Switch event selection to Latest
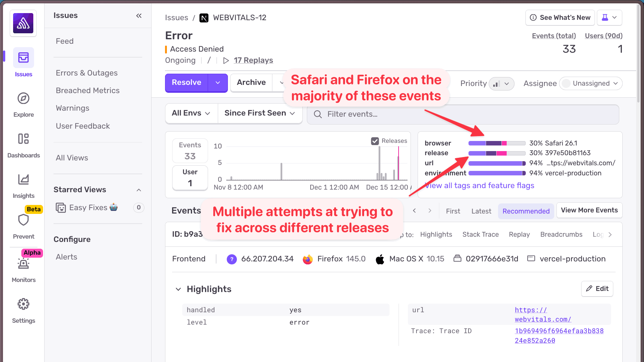This screenshot has width=644, height=362. click(x=481, y=211)
